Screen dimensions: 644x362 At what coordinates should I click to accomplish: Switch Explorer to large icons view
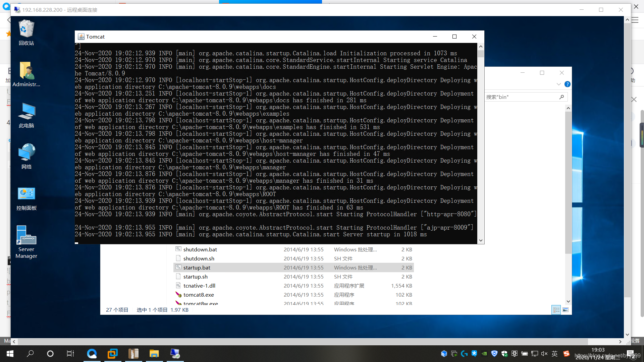tap(566, 310)
